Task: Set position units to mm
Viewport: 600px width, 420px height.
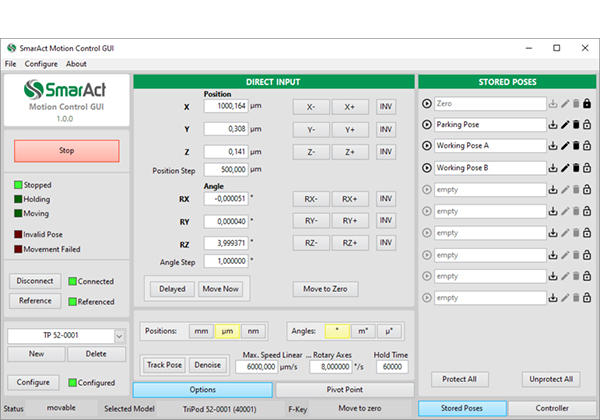Action: pos(201,331)
